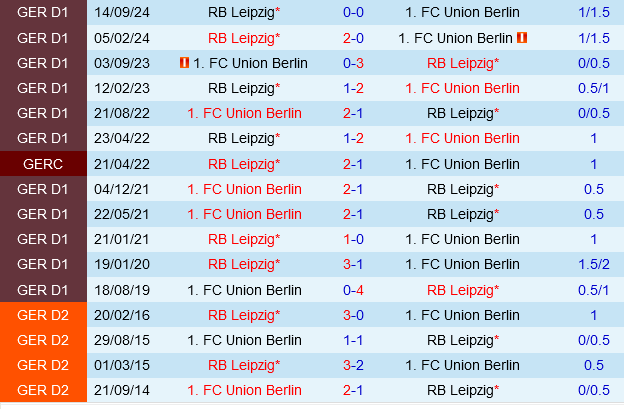Open the 0-0 score from 14/09/24
Screen dimensions: 624x409
pyautogui.click(x=353, y=12)
